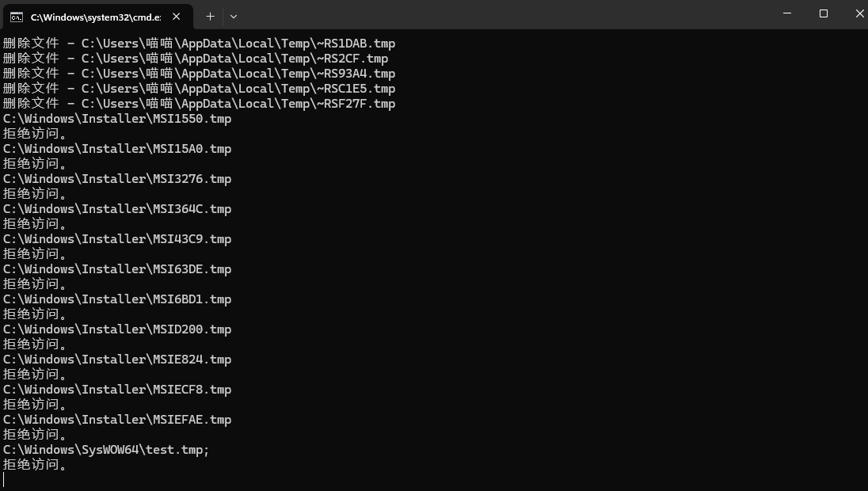Click the MSIEFAE.tmp path line

[x=117, y=420]
